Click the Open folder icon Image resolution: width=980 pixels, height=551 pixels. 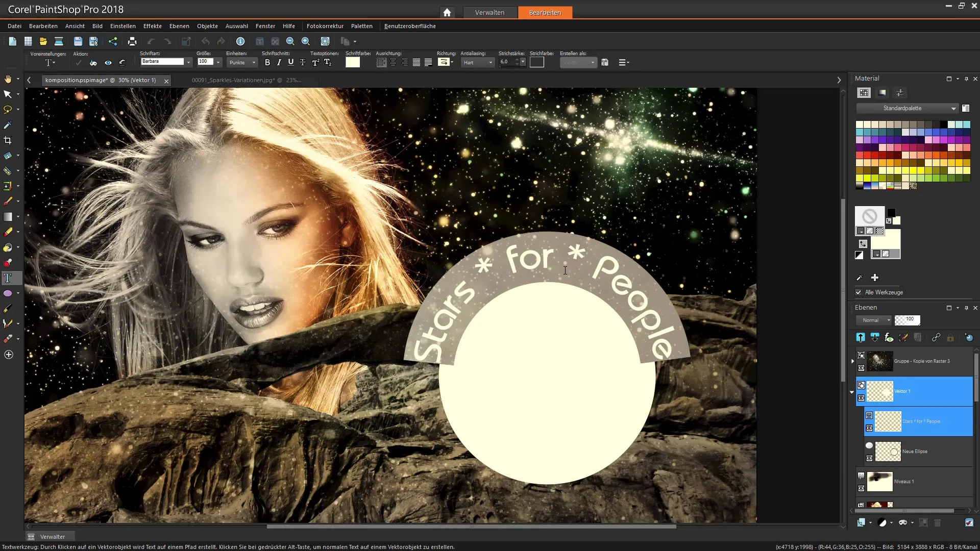43,41
